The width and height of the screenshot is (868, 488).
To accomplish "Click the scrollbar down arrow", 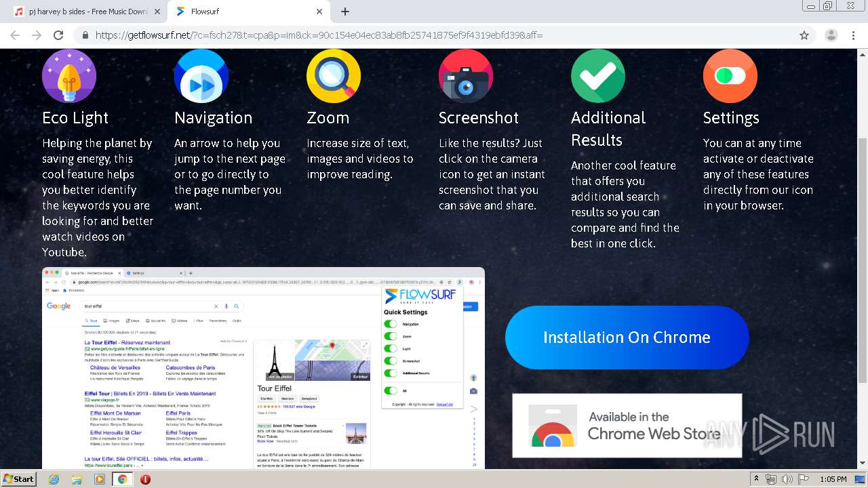I will 863,464.
